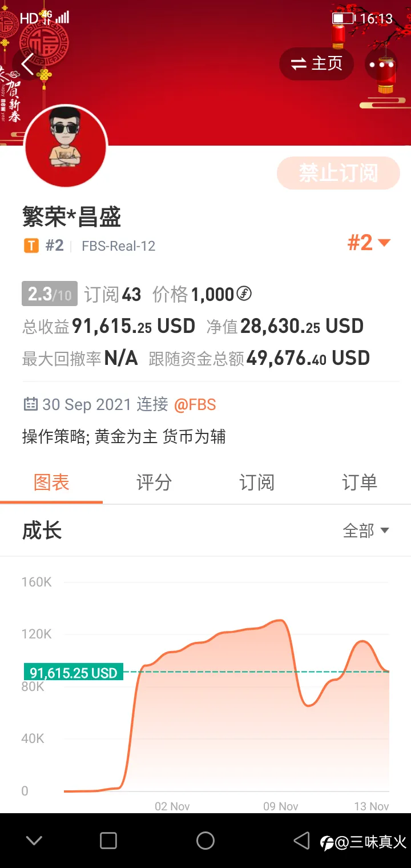The width and height of the screenshot is (411, 868).
Task: Tap the Android recent apps square
Action: 108,841
